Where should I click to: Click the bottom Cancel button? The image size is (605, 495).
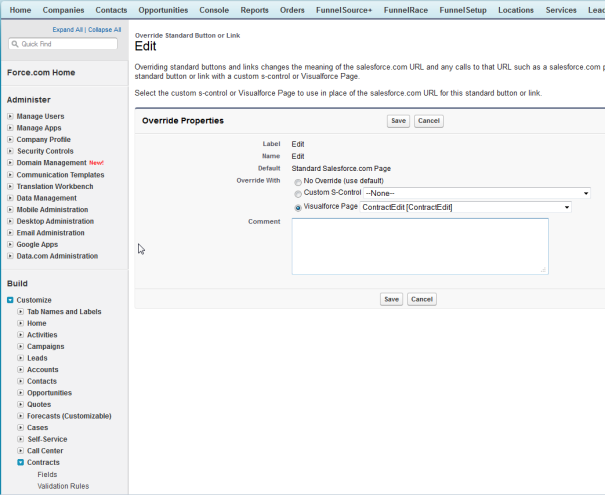click(422, 299)
